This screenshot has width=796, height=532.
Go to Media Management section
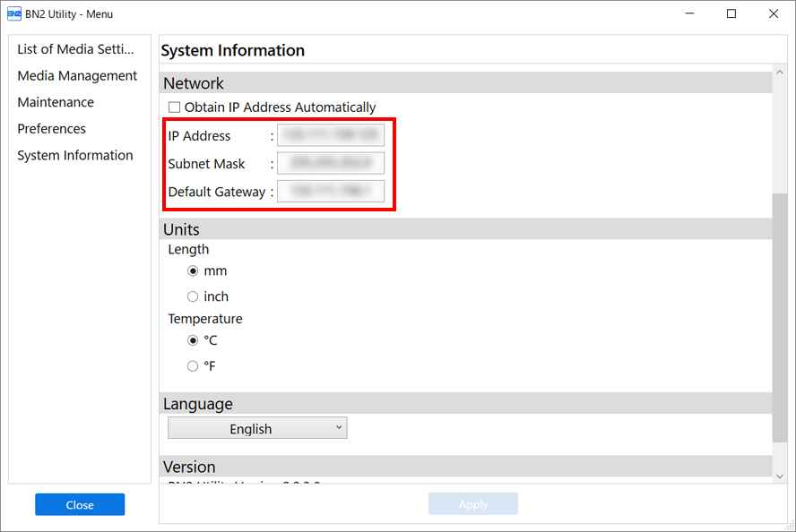(77, 76)
